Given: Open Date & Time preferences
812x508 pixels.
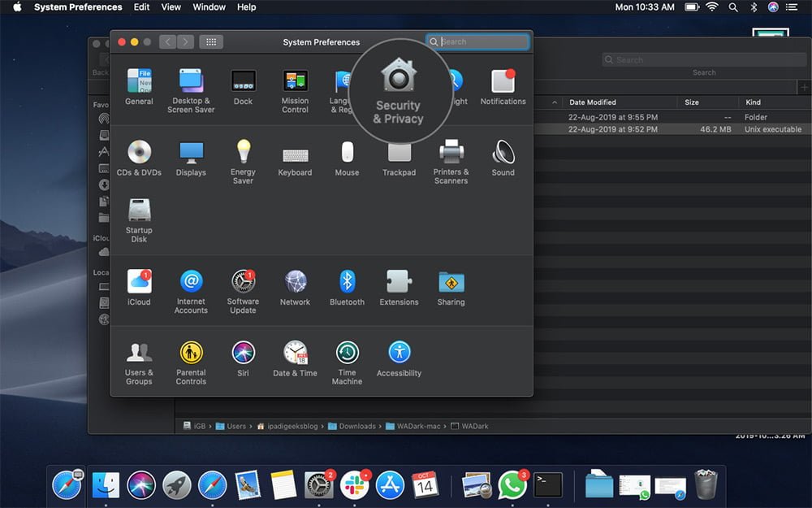Looking at the screenshot, I should (296, 358).
